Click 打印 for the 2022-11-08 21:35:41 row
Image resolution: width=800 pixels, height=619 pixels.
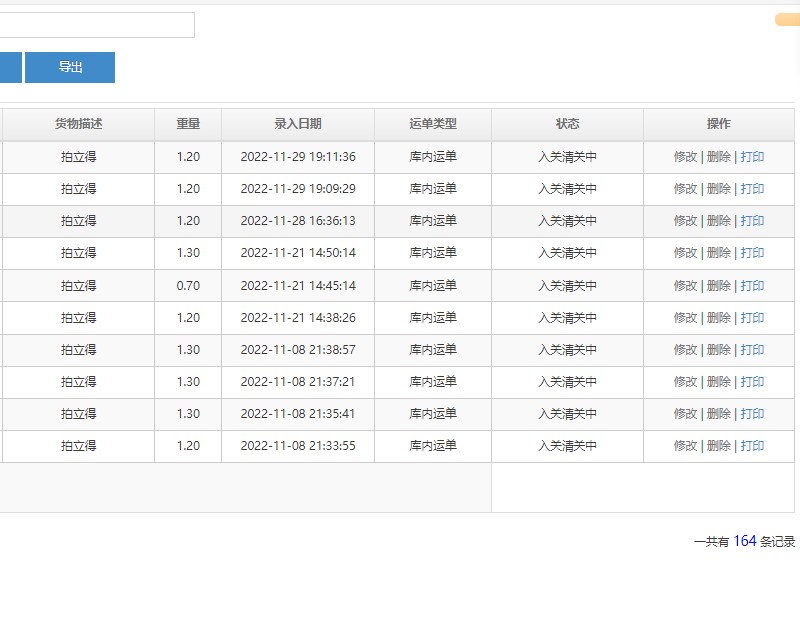(x=752, y=414)
